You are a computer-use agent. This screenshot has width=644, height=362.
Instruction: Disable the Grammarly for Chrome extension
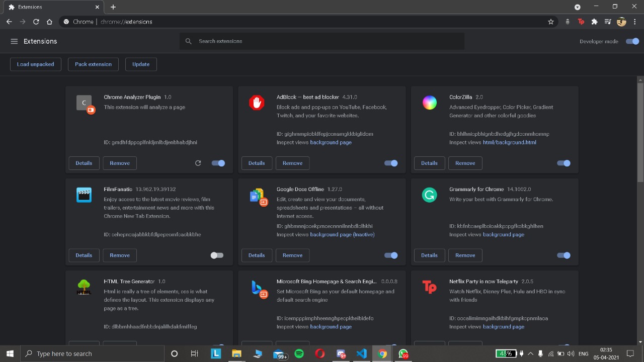pyautogui.click(x=563, y=255)
